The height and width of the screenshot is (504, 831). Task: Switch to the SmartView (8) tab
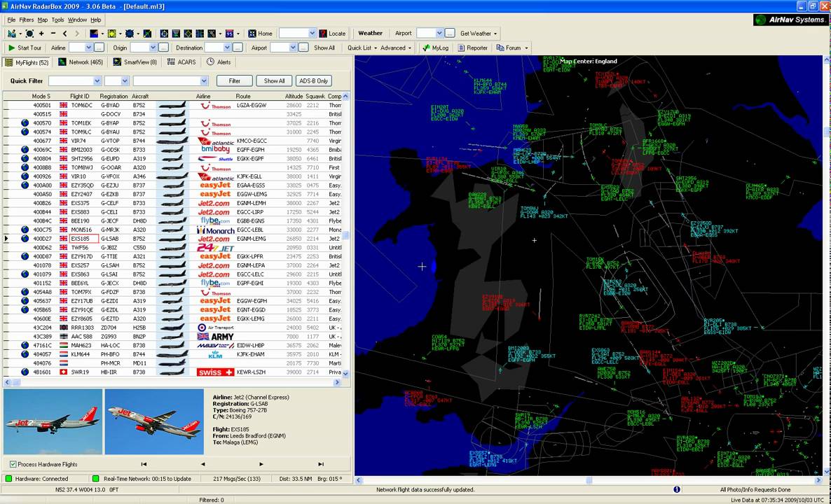135,62
